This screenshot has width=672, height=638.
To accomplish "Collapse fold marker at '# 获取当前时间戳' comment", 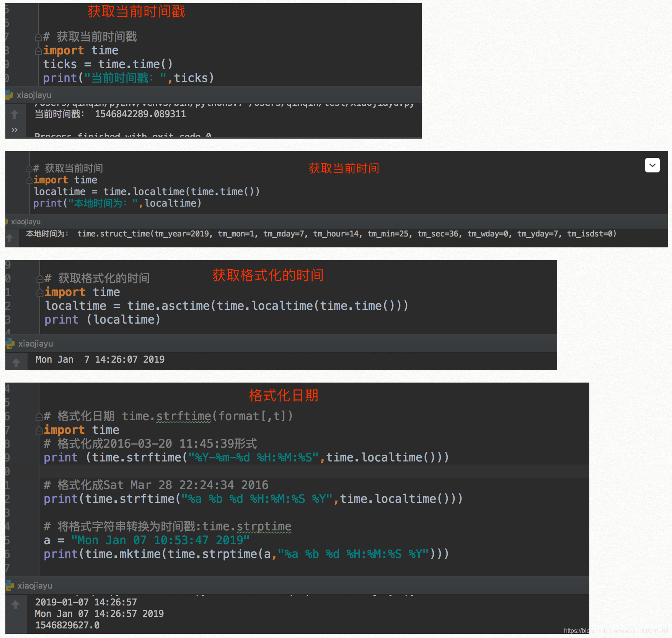I will [38, 37].
